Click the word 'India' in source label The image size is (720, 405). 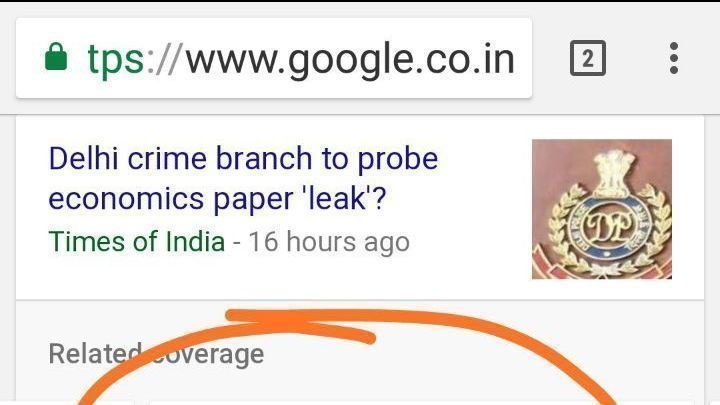195,242
